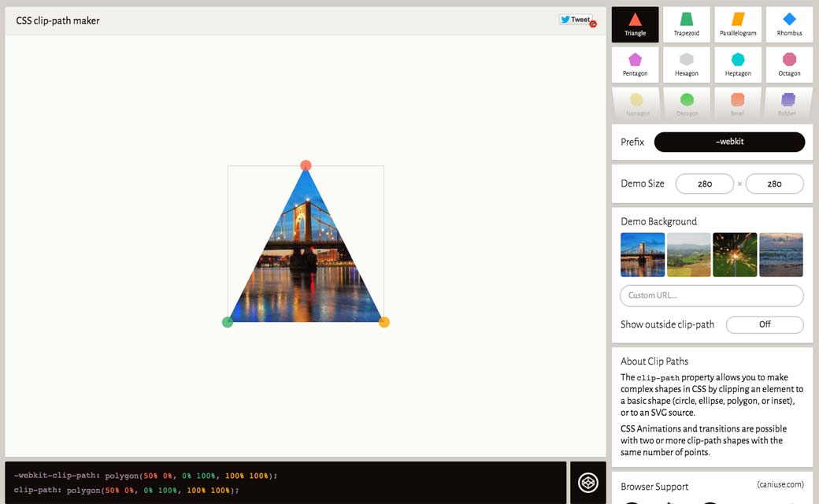The image size is (819, 504).
Task: Click the demo height size field
Action: 774,183
